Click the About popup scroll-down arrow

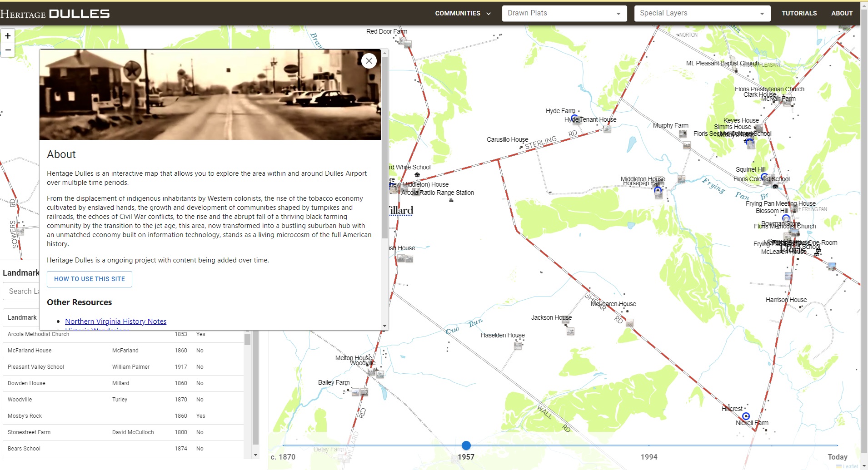coord(385,326)
